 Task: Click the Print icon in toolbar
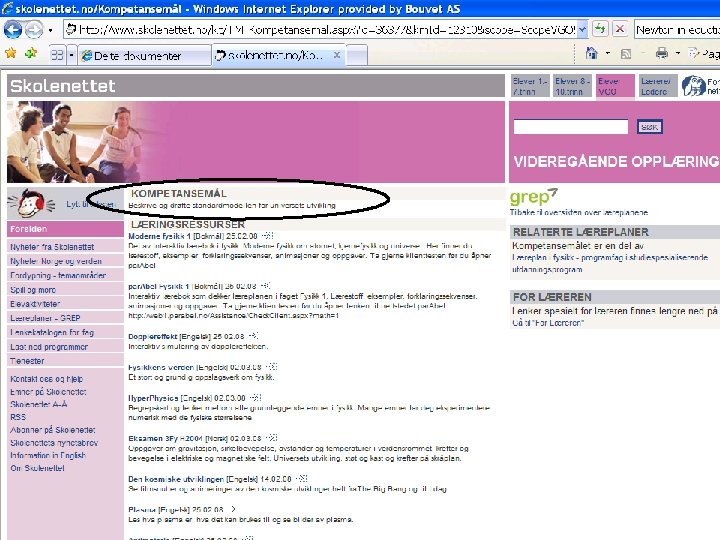(662, 53)
